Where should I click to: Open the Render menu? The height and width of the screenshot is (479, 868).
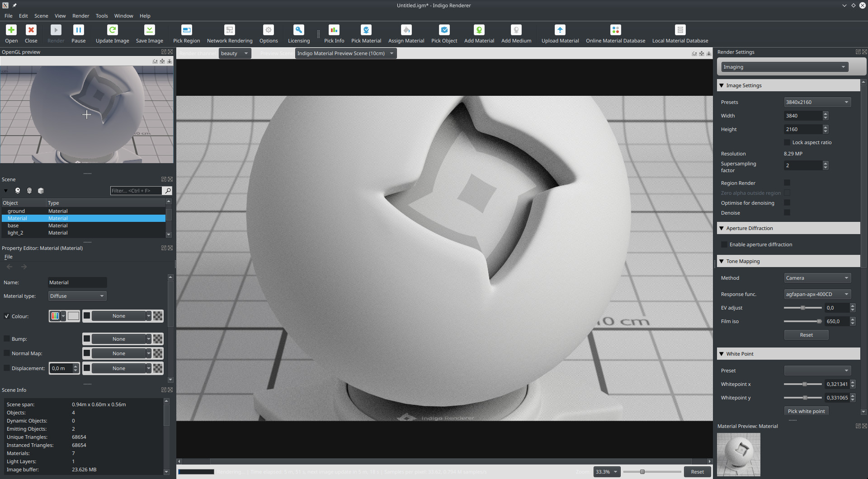pos(81,16)
